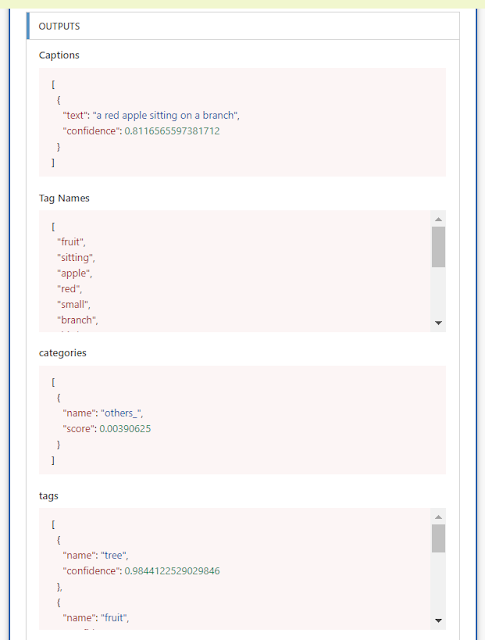The width and height of the screenshot is (485, 640).
Task: Click the tags box scroll up arrow
Action: tap(438, 517)
